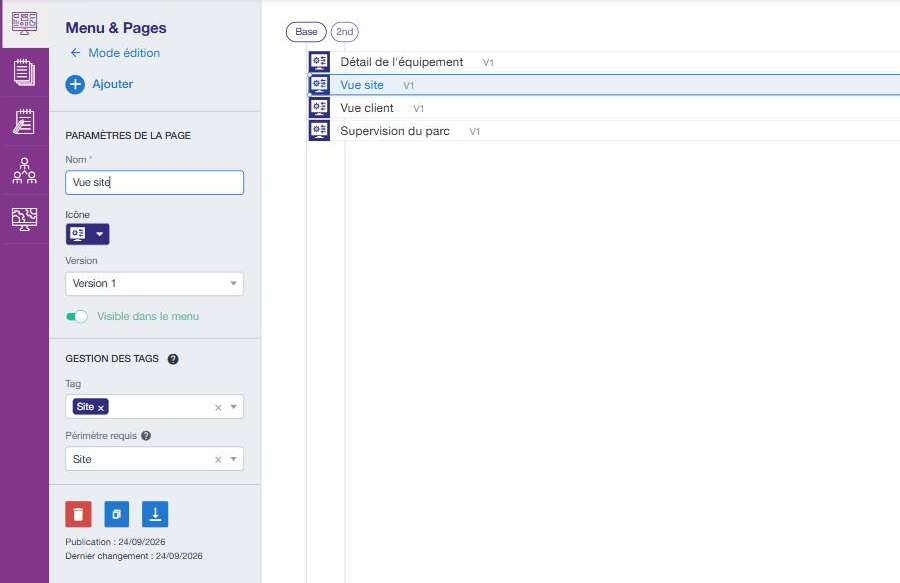
Task: Open the notepad report icon in sidebar
Action: click(x=24, y=122)
